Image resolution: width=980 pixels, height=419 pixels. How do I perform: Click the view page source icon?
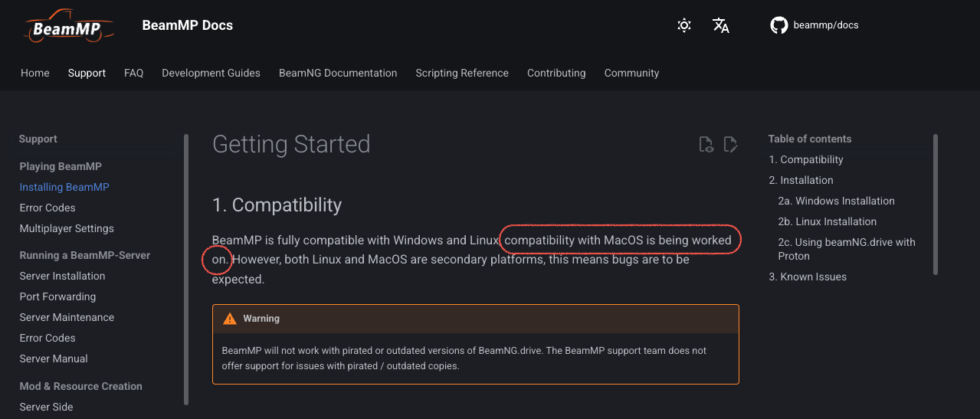click(x=706, y=144)
